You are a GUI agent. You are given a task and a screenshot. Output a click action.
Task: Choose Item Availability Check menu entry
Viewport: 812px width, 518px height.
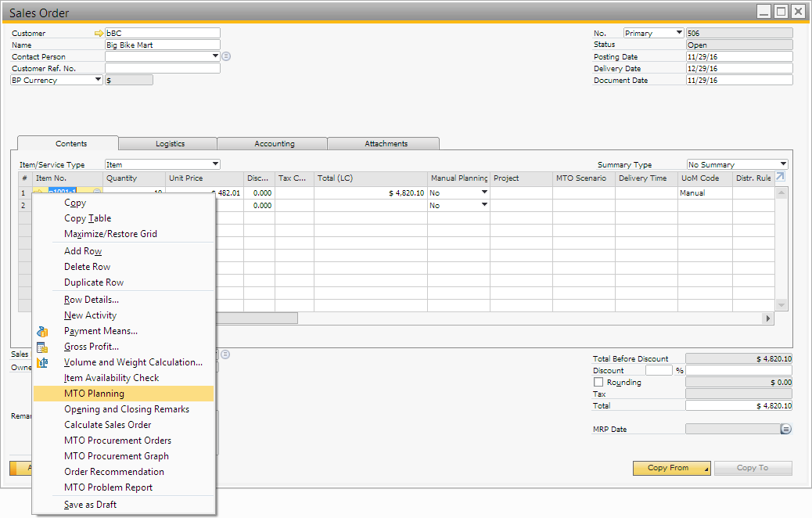(111, 378)
